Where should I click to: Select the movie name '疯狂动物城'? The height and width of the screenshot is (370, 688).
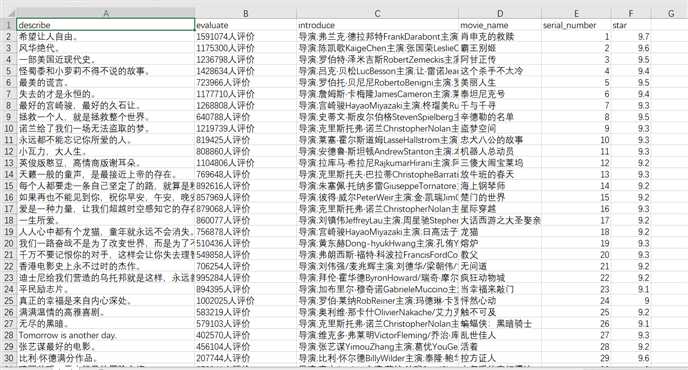(500, 278)
